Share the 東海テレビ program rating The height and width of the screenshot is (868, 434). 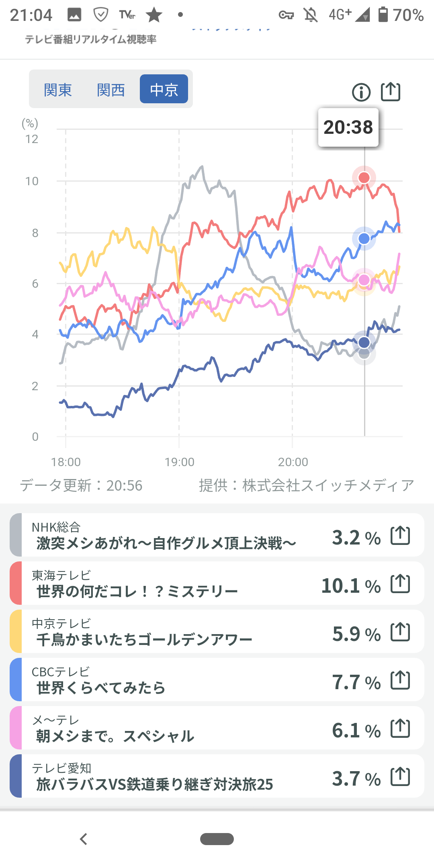400,584
